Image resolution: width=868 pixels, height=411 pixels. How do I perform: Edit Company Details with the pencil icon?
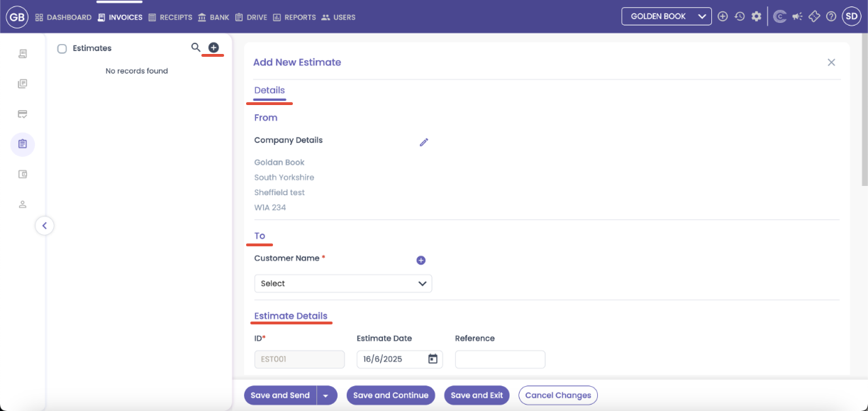point(424,142)
